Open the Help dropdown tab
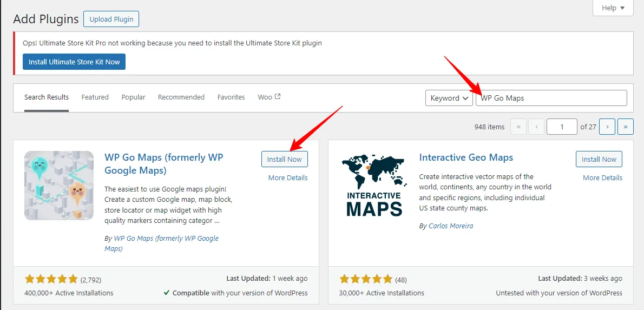This screenshot has height=310, width=644. (613, 8)
